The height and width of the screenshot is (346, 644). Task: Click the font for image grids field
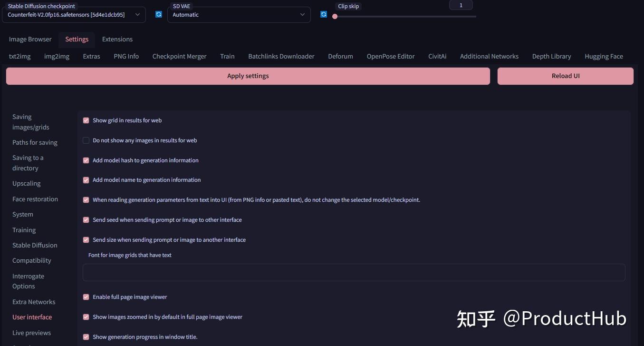pos(354,272)
